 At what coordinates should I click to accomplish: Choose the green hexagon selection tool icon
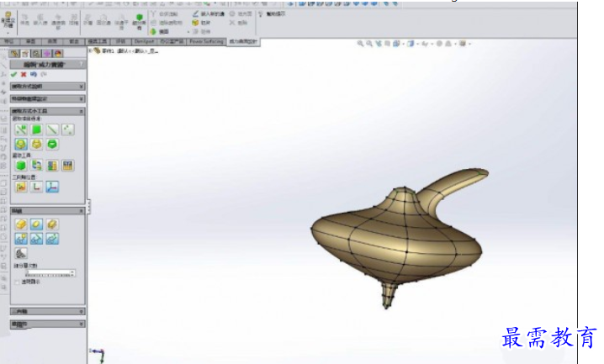(52, 145)
